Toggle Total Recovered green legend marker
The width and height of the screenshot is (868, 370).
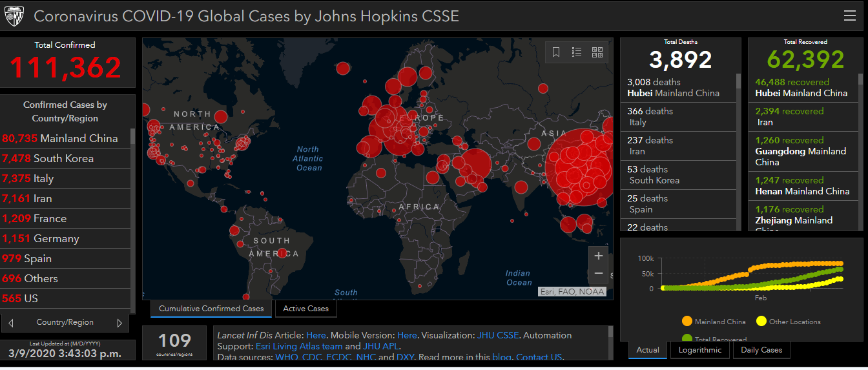coord(687,338)
